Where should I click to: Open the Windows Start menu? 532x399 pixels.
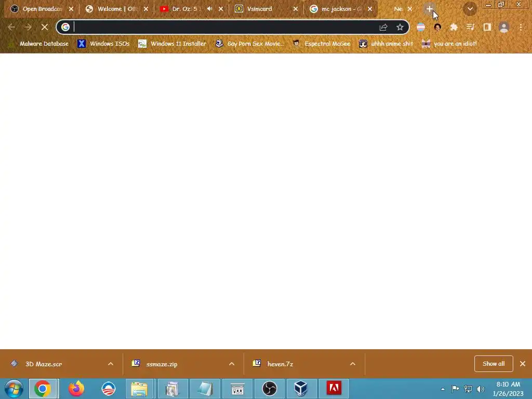pyautogui.click(x=14, y=389)
